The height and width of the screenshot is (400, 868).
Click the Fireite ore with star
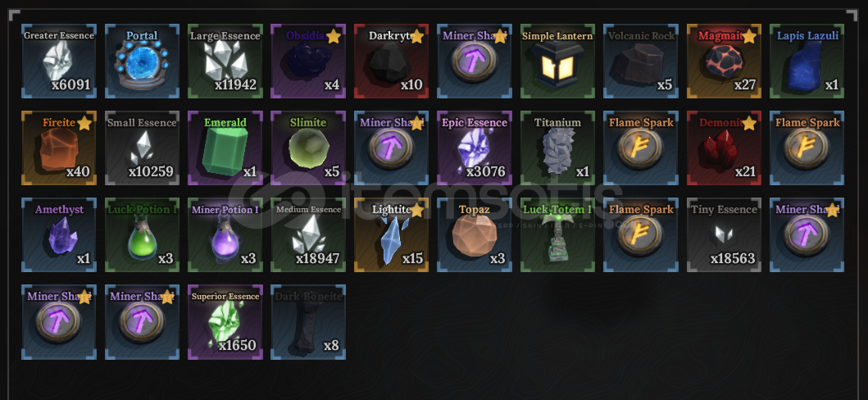59,148
